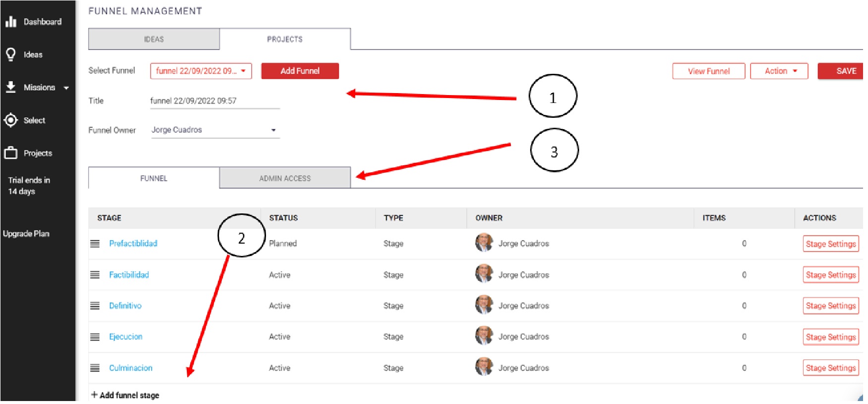
Task: Click the Missions download icon
Action: (x=10, y=87)
